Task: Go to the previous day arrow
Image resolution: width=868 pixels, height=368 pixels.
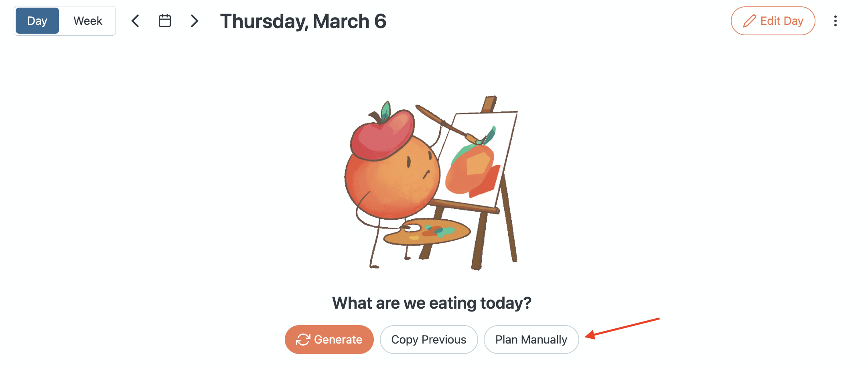Action: pyautogui.click(x=136, y=21)
